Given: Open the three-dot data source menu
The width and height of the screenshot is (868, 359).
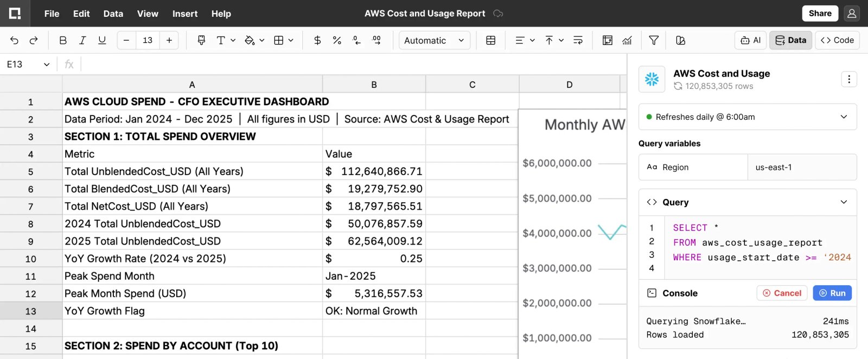Looking at the screenshot, I should (849, 79).
